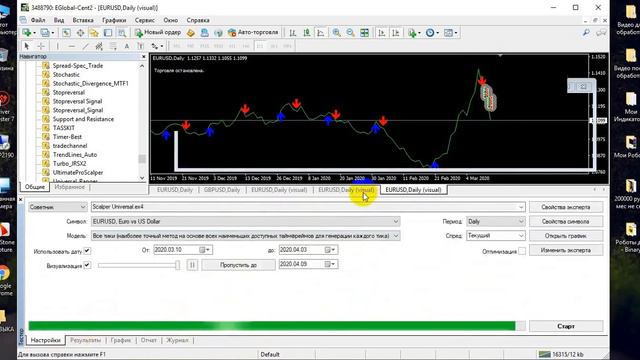Switch chart to candlesticks icon

(307, 33)
